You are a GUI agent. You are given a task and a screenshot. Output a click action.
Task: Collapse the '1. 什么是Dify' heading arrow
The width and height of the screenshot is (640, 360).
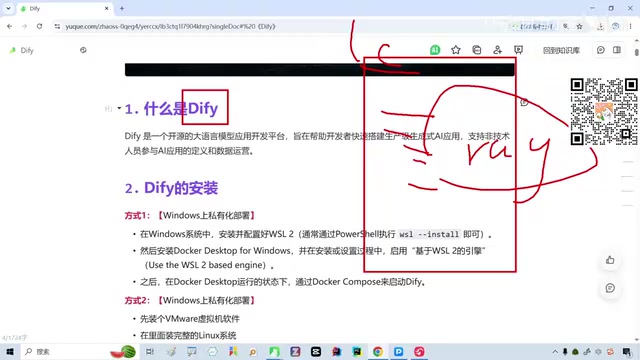(x=119, y=108)
